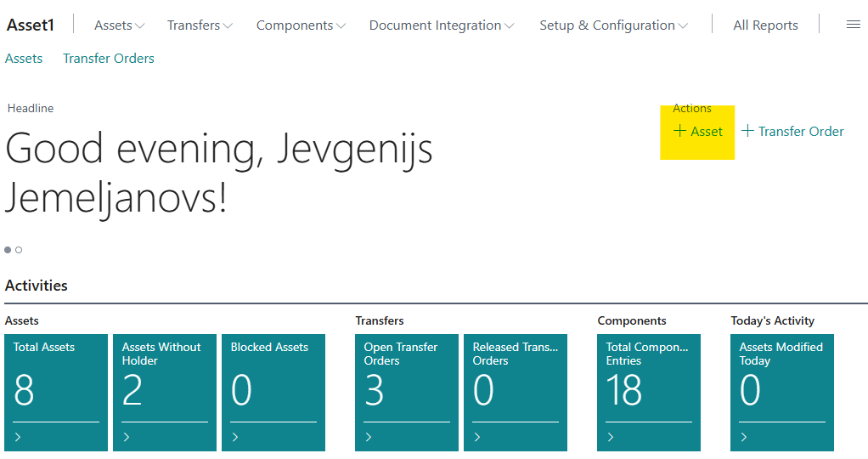The image size is (868, 459).
Task: Open the Assets link below the navigation bar
Action: point(24,59)
